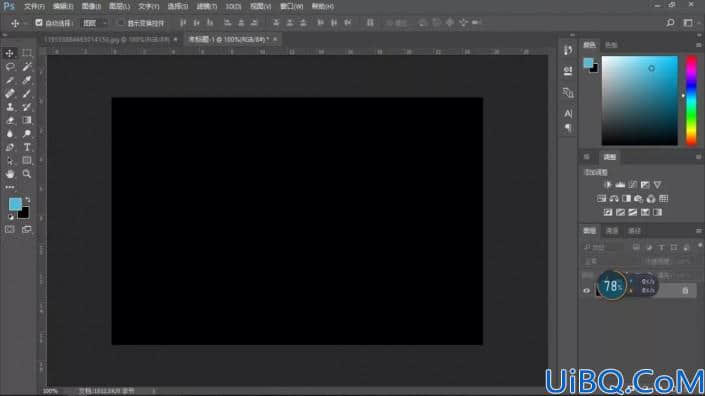Viewport: 705px width, 396px height.
Task: Select the Brush tool
Action: coord(27,93)
